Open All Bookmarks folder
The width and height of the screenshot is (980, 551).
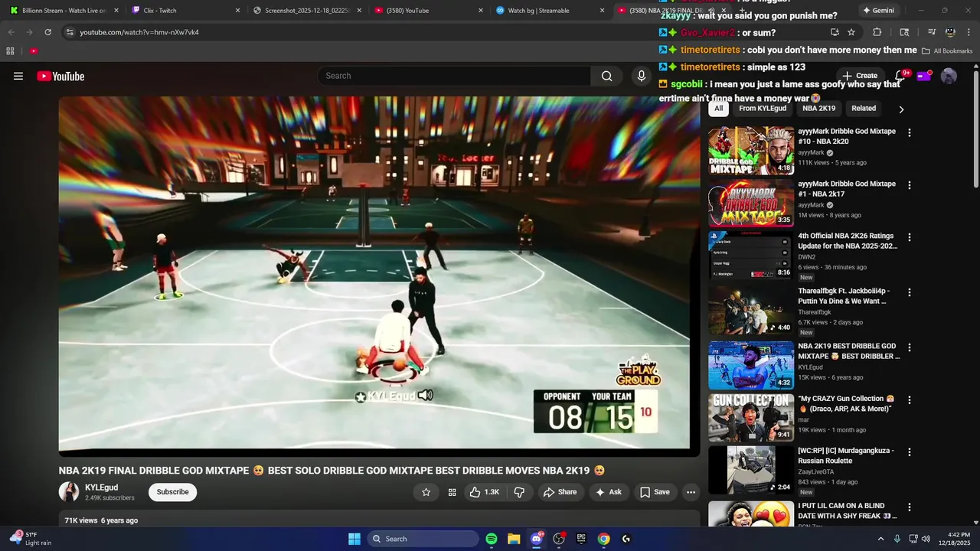(947, 51)
